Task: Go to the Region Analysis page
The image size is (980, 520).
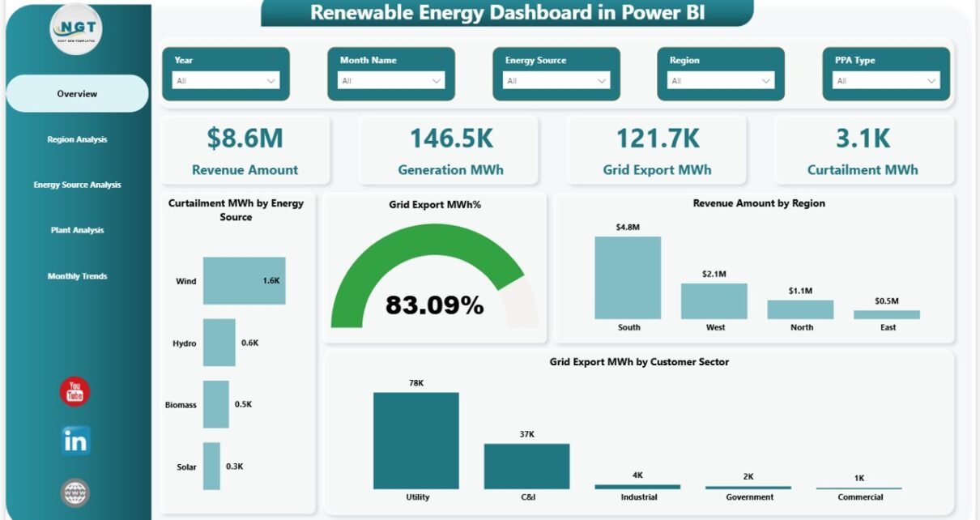Action: tap(77, 139)
